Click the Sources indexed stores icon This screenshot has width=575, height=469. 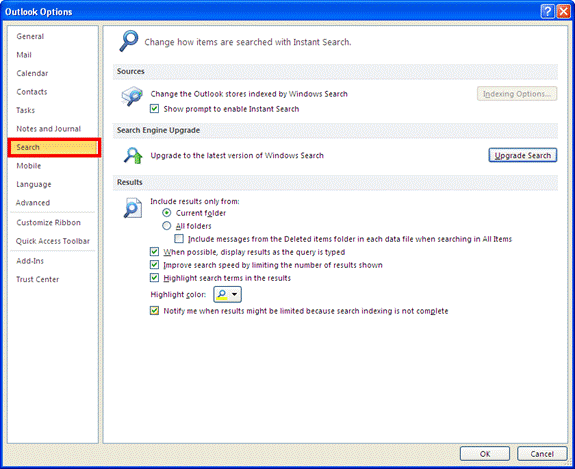click(132, 96)
